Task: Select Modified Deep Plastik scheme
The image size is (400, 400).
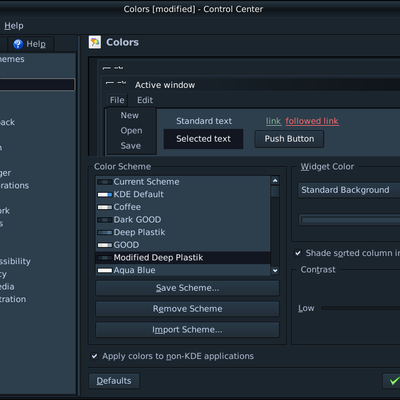Action: (183, 258)
